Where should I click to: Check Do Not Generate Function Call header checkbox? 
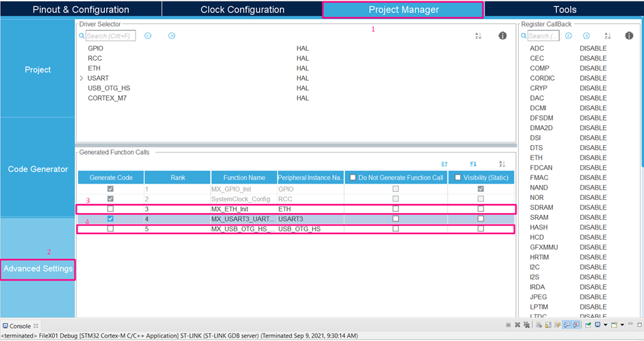(353, 177)
